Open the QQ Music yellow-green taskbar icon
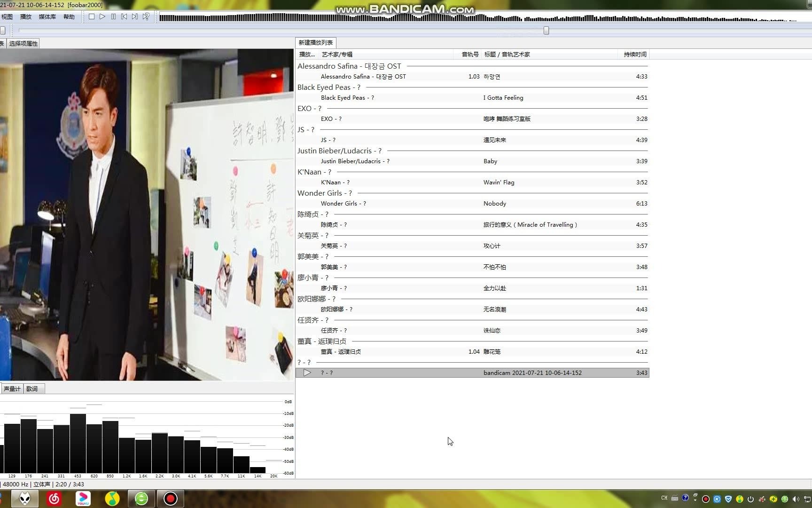Viewport: 812px width, 508px height. point(112,499)
